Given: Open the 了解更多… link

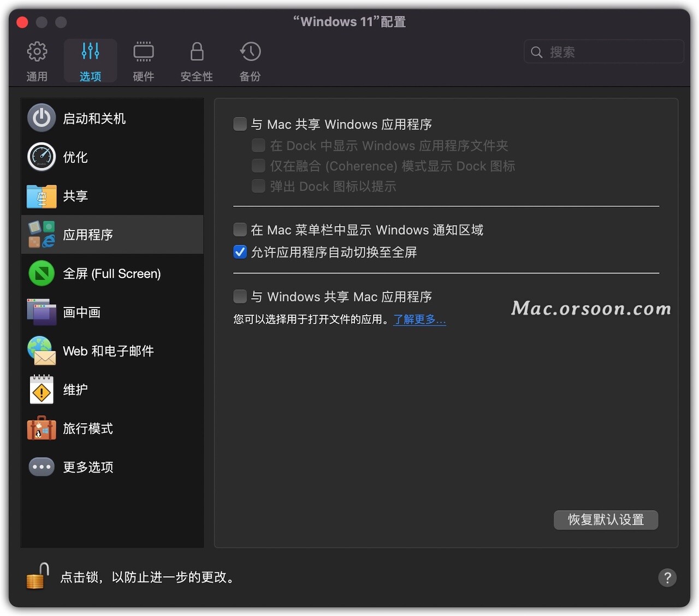Looking at the screenshot, I should tap(419, 319).
